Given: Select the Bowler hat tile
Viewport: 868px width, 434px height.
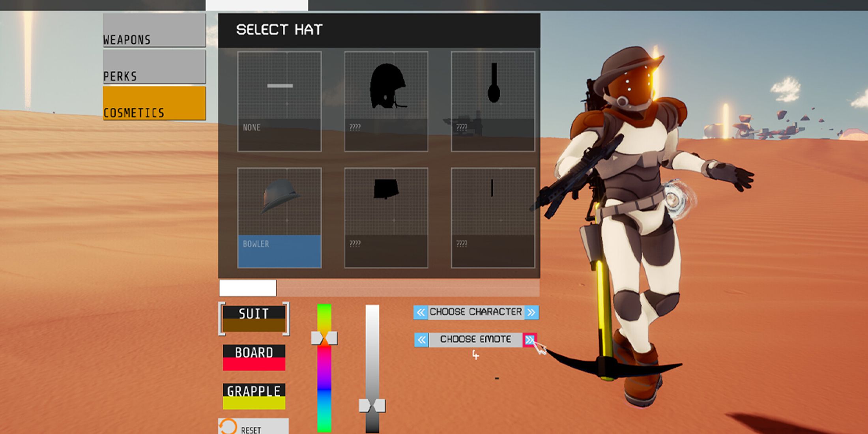Looking at the screenshot, I should 279,218.
